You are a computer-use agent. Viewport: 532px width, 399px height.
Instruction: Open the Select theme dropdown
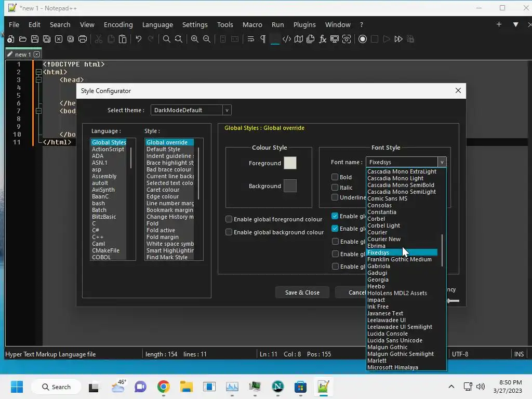(x=191, y=110)
